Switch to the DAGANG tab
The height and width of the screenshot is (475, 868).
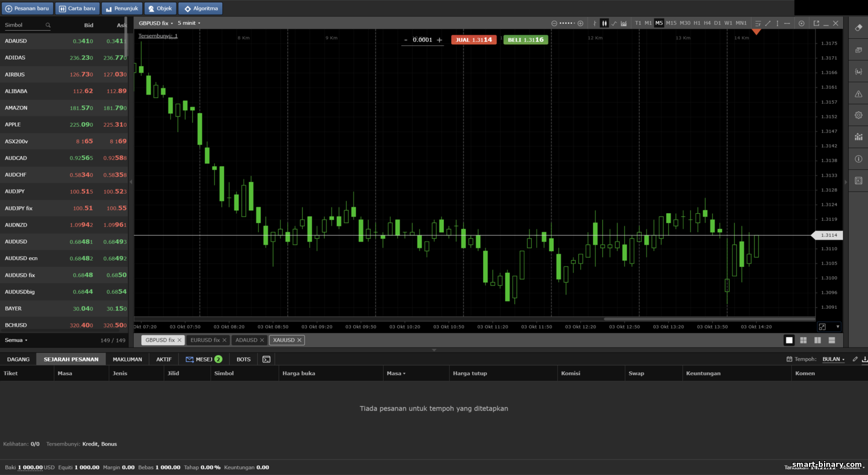click(19, 359)
